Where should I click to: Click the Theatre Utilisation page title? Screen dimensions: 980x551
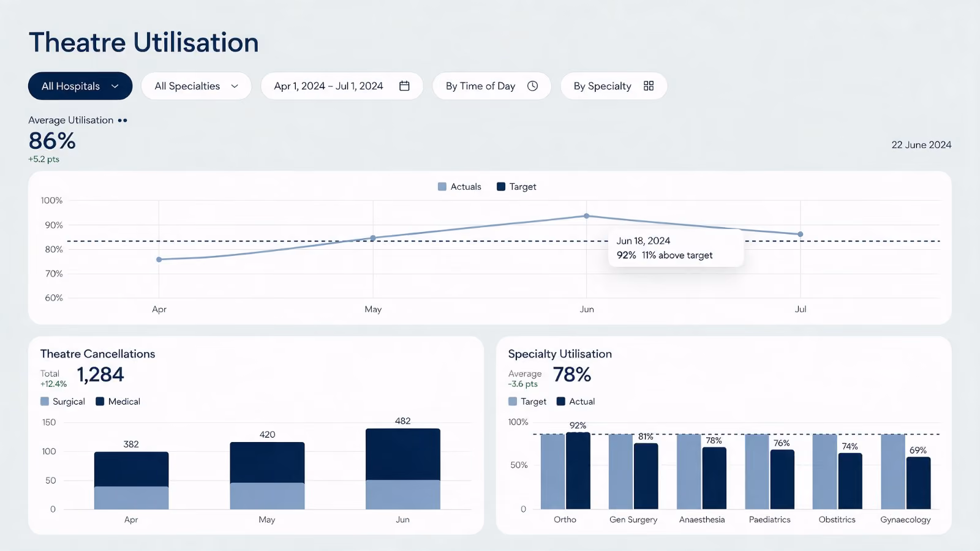[x=143, y=43]
